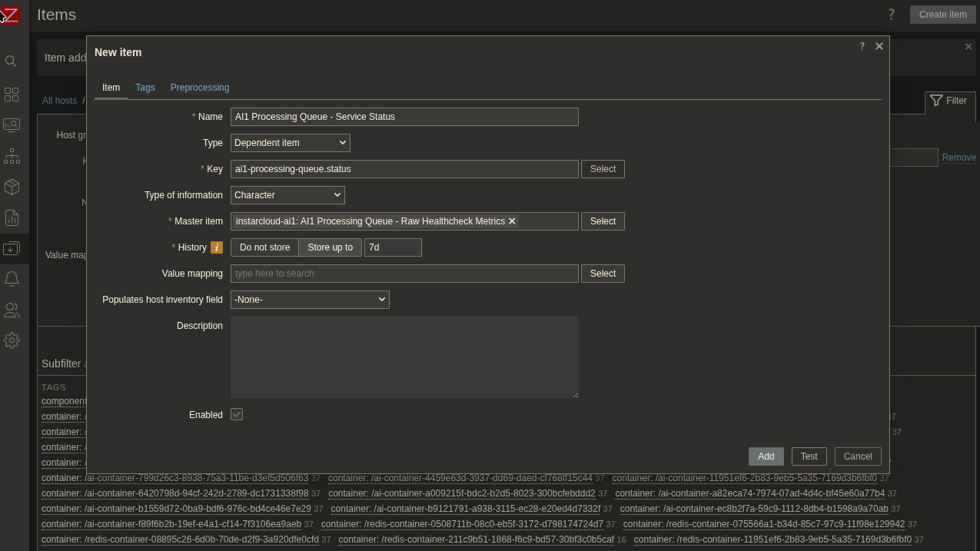Click the Zabbix logo icon
This screenshot has width=980, height=551.
pos(10,14)
